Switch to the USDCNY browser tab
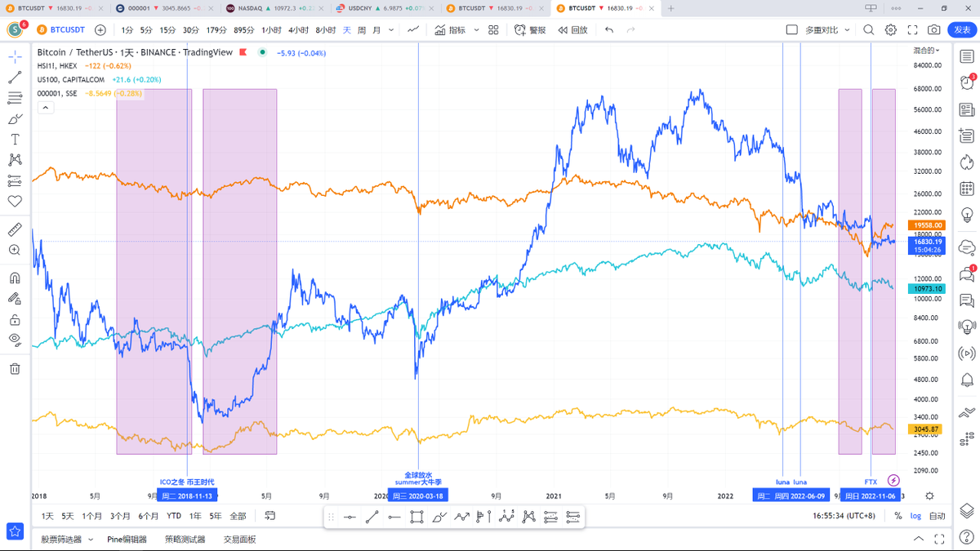 click(x=385, y=8)
